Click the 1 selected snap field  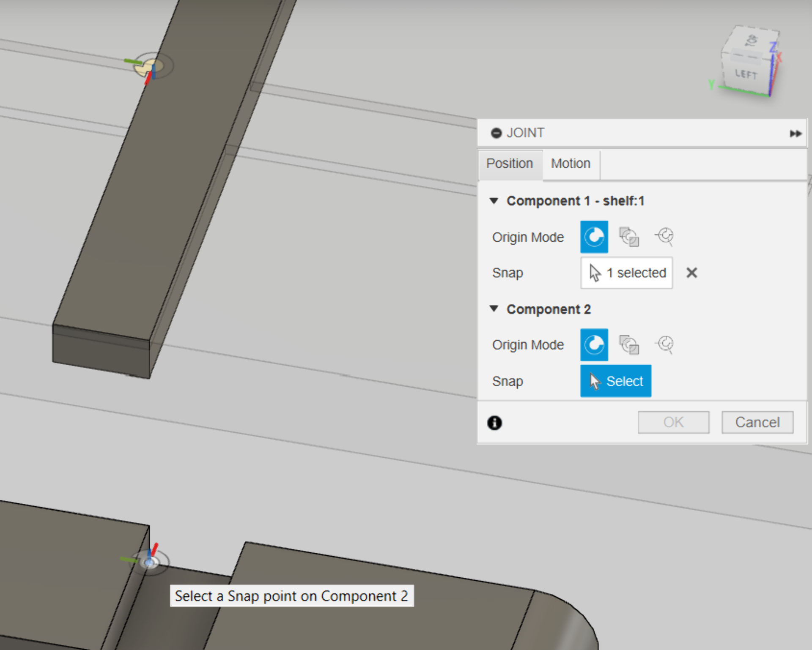coord(626,273)
